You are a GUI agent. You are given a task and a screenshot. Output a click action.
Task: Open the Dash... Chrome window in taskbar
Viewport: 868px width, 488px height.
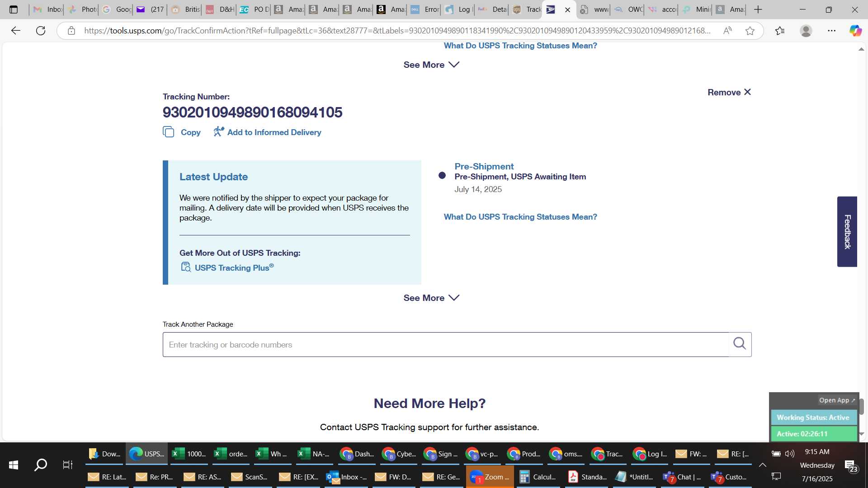click(x=357, y=454)
